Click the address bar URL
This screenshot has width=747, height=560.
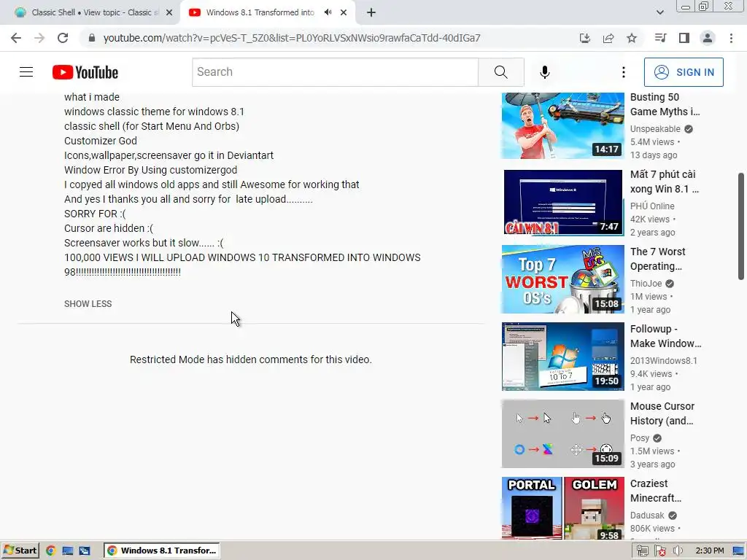[x=292, y=38]
